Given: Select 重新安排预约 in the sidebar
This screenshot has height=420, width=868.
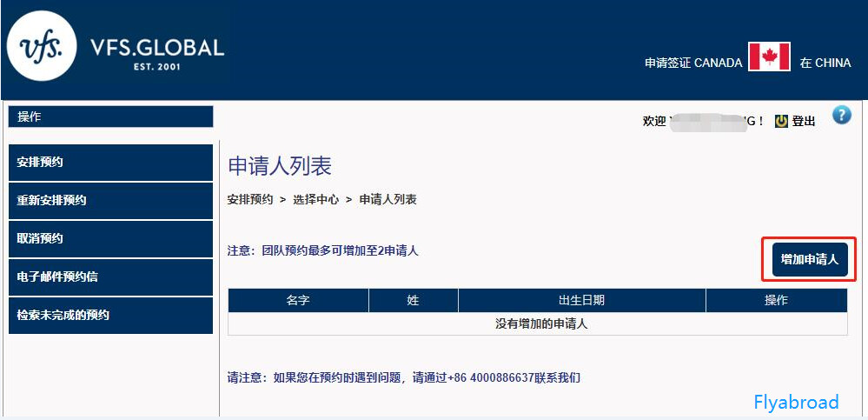Looking at the screenshot, I should [x=110, y=200].
